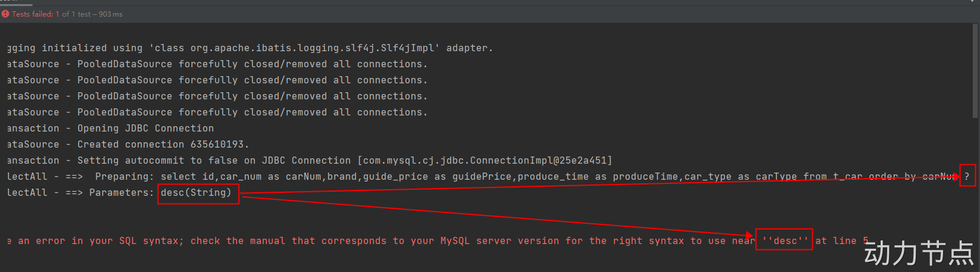Click the console's vertical scrollbar thumb
Image resolution: width=980 pixels, height=272 pixels.
(x=975, y=70)
